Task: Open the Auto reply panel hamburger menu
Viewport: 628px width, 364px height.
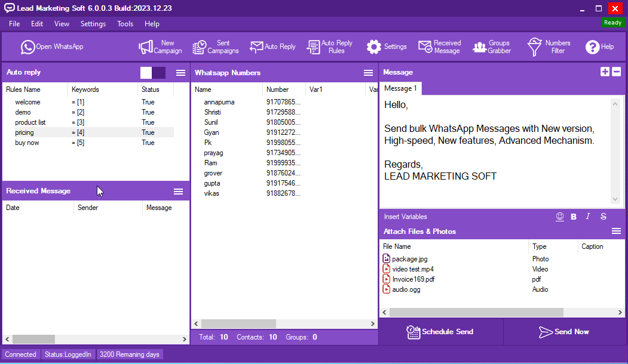Action: [180, 73]
